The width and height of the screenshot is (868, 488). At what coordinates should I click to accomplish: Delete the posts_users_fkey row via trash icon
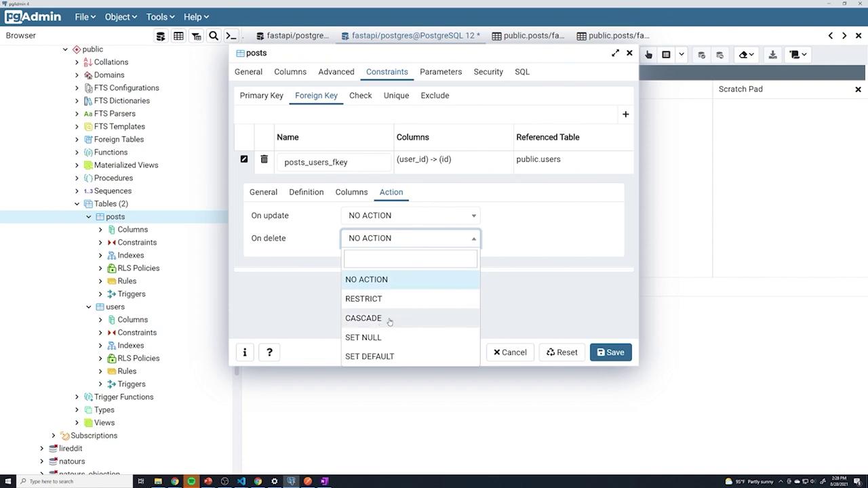[264, 159]
